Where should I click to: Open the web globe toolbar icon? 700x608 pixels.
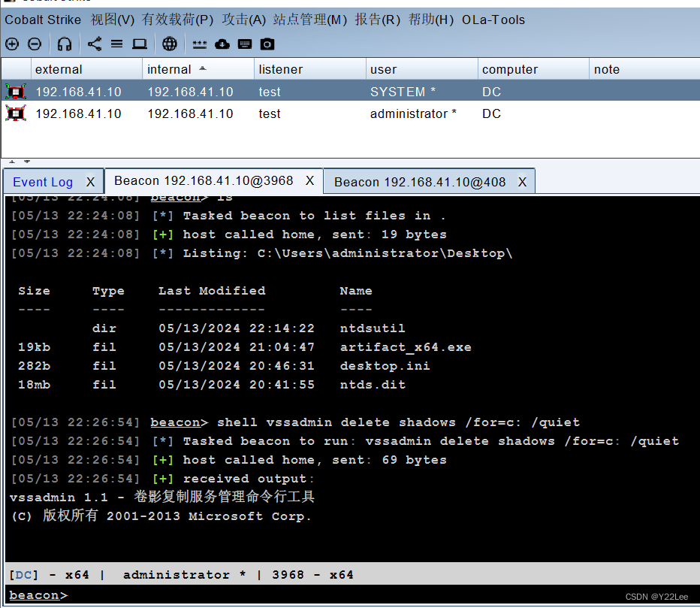(170, 44)
